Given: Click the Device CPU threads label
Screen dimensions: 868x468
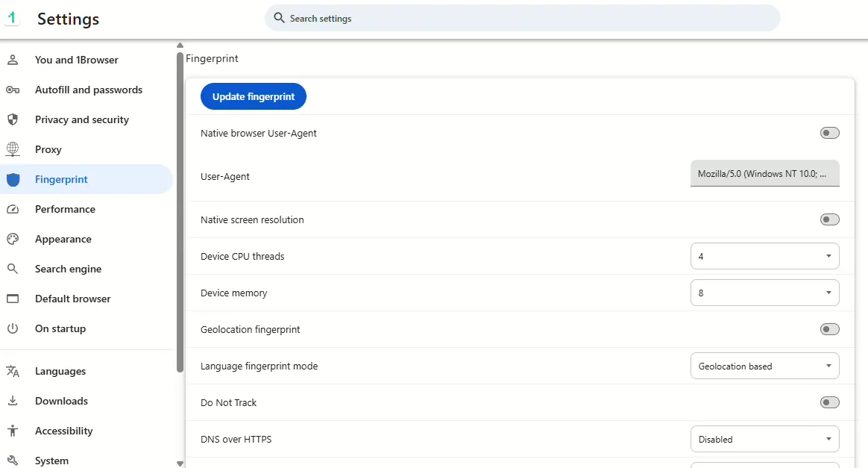Looking at the screenshot, I should click(x=242, y=257).
